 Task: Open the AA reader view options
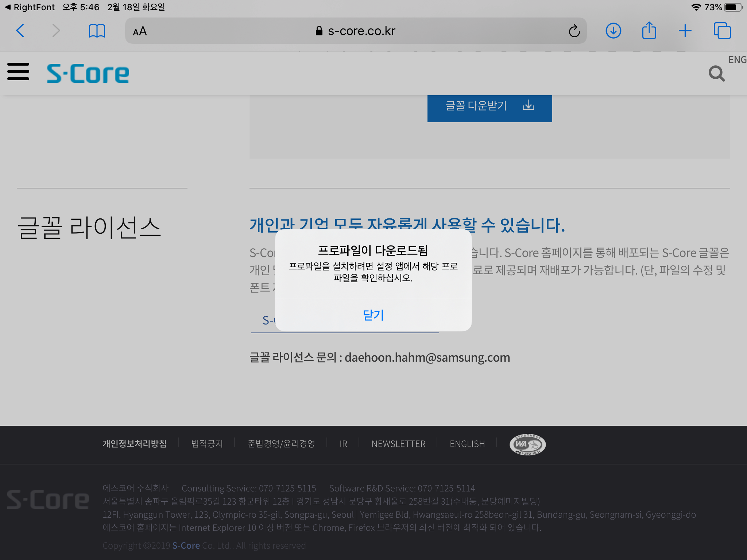click(140, 31)
